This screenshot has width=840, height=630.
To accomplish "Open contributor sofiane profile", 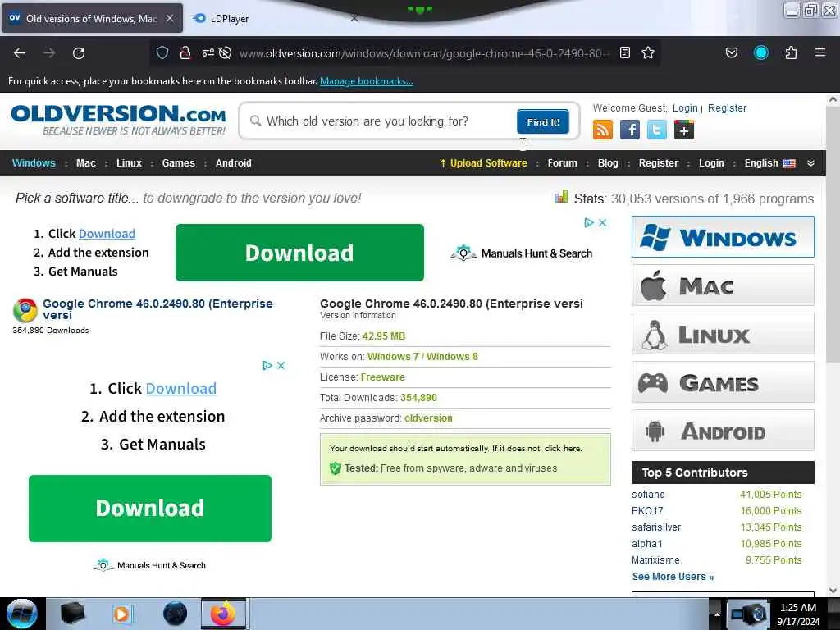I will tap(648, 495).
